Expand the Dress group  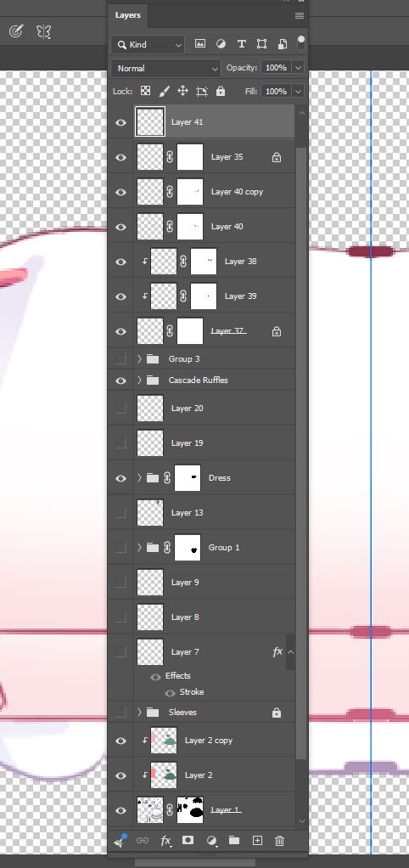[x=139, y=477]
